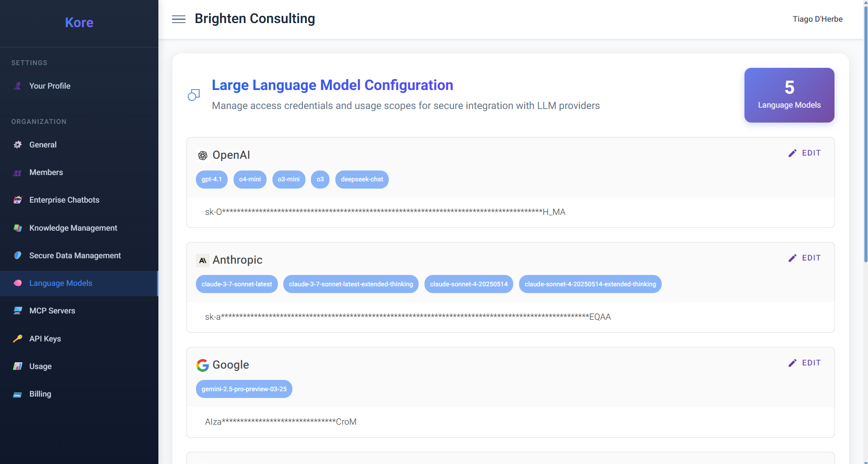
Task: Click the Members people icon
Action: [18, 173]
